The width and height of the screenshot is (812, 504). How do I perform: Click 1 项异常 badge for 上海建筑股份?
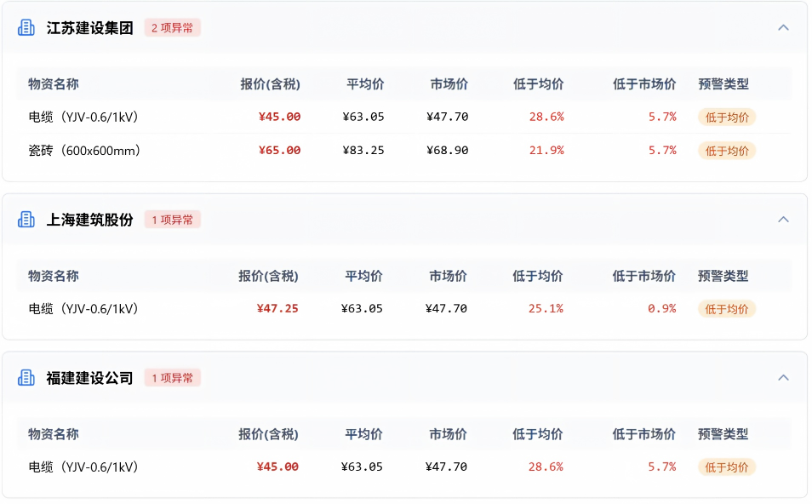pos(173,220)
